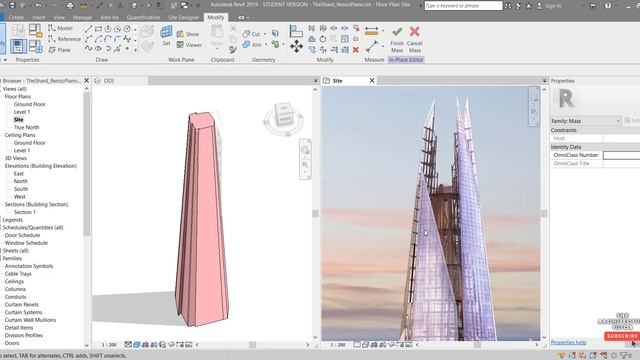The image size is (640, 360).
Task: Expand the Paste dropdown arrow
Action: 217,49
